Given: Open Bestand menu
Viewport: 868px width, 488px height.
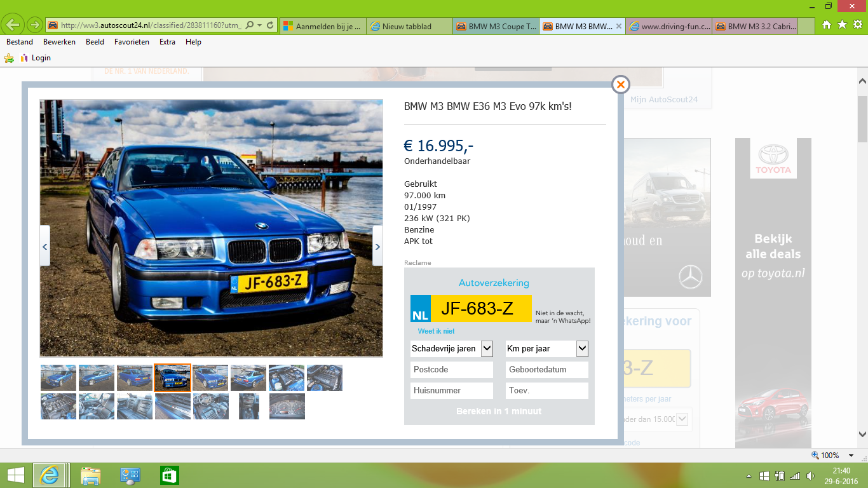Looking at the screenshot, I should coord(20,42).
